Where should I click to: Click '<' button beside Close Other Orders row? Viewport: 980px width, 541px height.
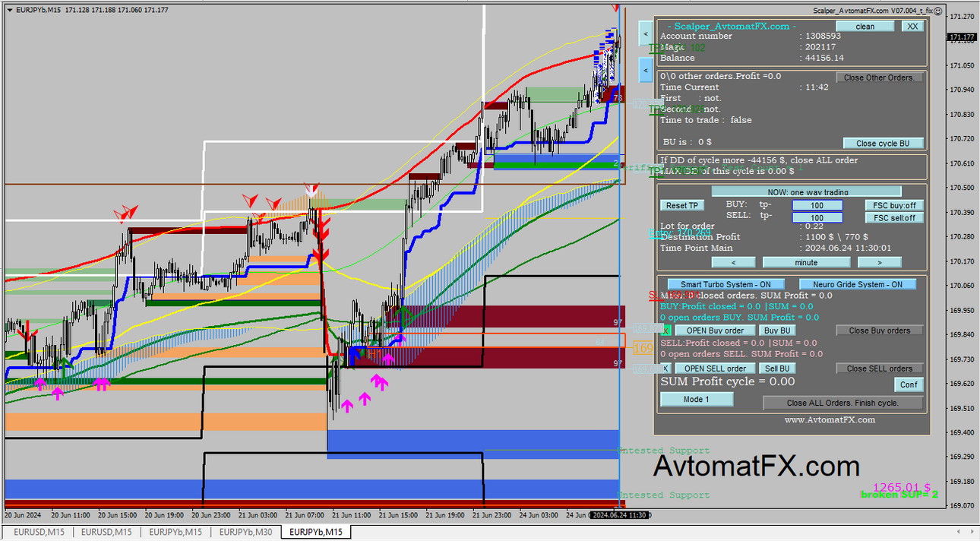[x=644, y=71]
